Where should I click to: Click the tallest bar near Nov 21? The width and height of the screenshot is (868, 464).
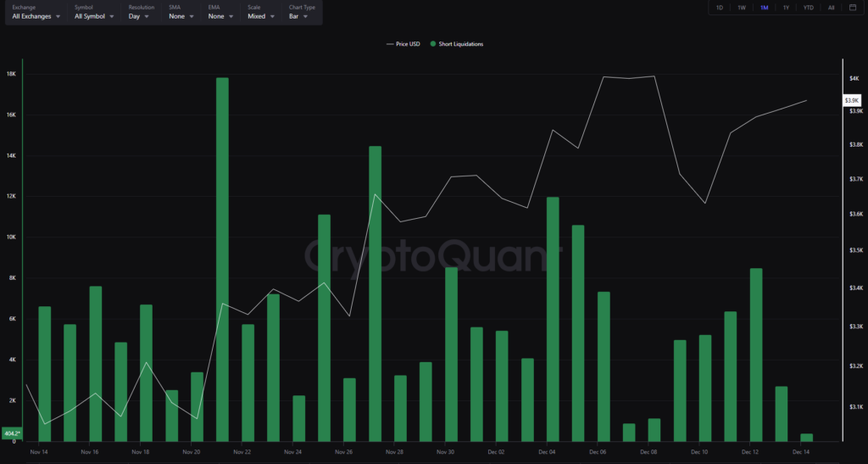point(222,260)
